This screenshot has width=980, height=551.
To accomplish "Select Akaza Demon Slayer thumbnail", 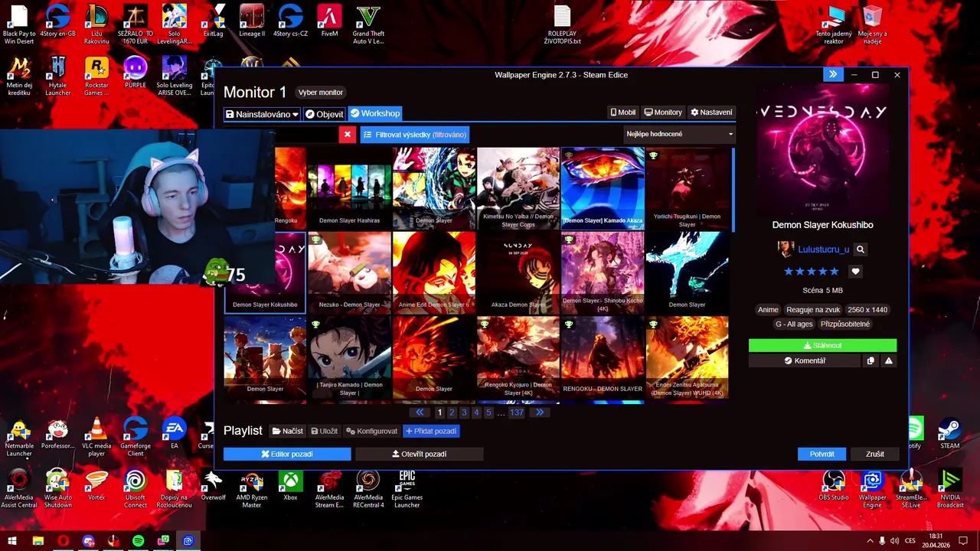I will point(518,273).
